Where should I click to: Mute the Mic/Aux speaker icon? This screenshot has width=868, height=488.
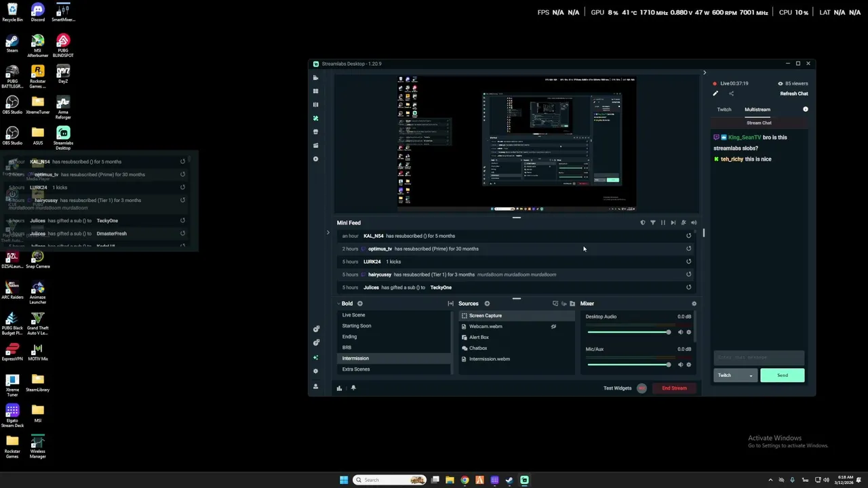[680, 365]
